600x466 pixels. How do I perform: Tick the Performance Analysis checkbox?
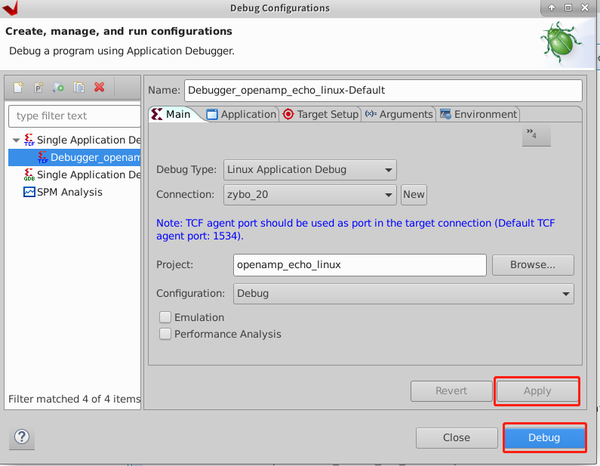tap(165, 334)
